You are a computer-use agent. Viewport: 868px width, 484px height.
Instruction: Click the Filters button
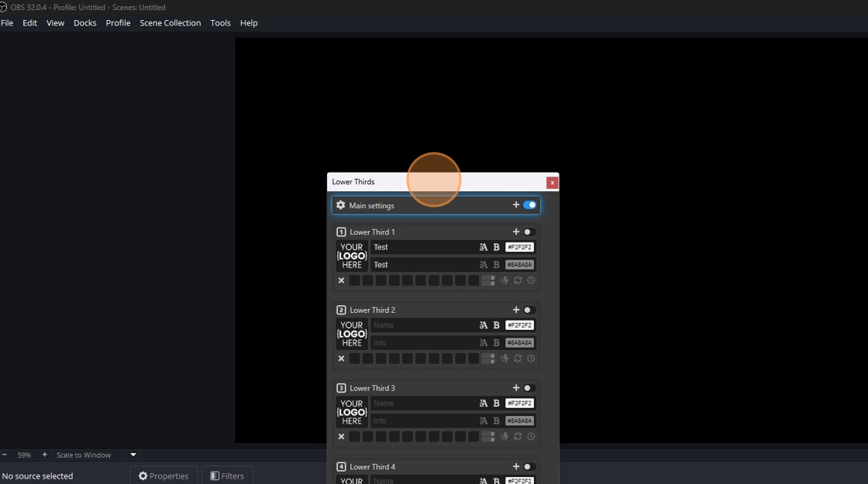(x=227, y=475)
